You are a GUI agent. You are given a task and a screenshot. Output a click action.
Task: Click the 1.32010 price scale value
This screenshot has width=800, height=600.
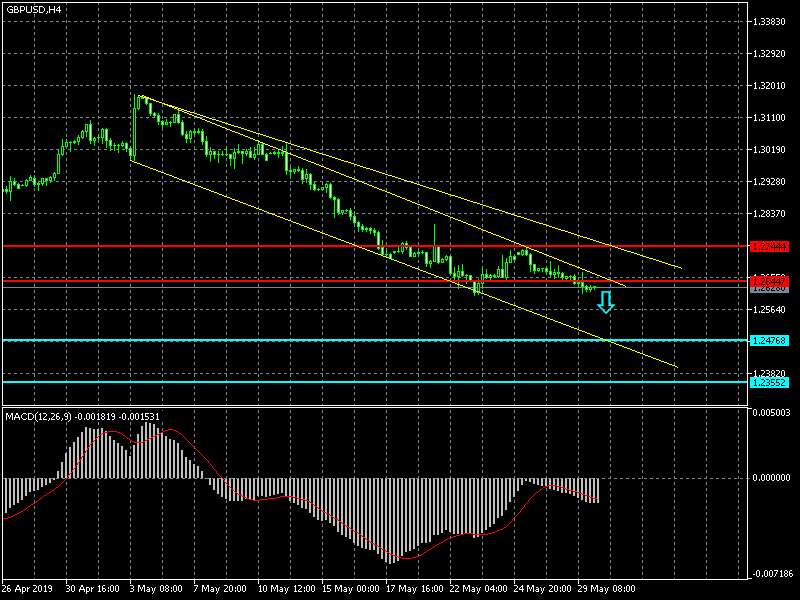(771, 86)
